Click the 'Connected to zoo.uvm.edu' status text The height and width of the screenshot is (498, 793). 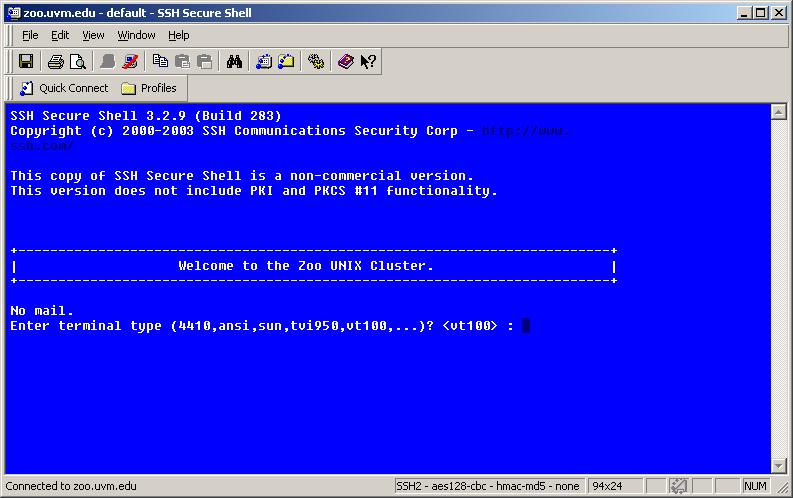pos(71,486)
